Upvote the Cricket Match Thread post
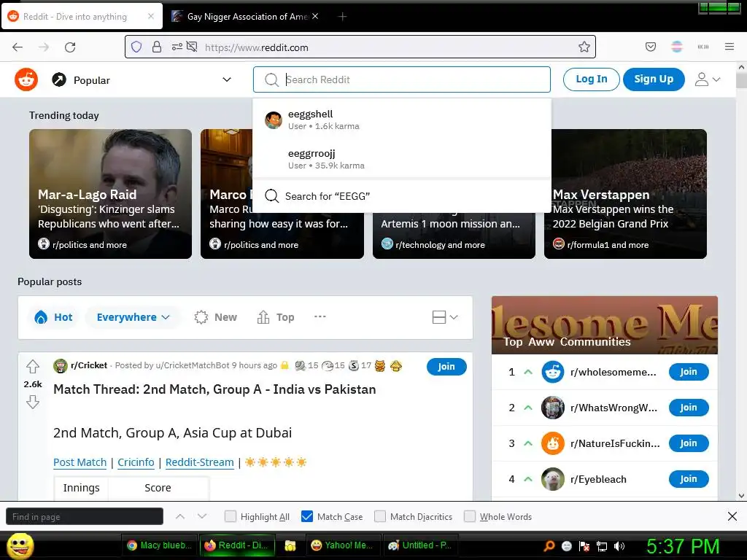This screenshot has height=560, width=747. 32,366
